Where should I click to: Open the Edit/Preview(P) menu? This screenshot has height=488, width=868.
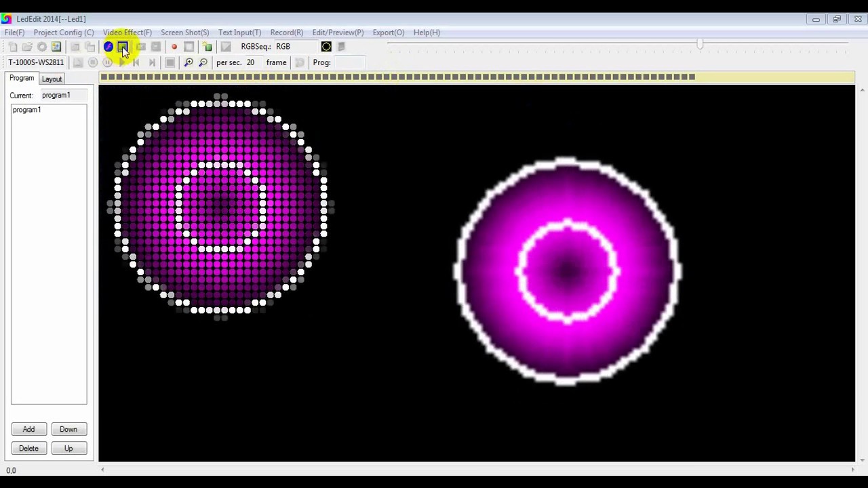(x=338, y=33)
